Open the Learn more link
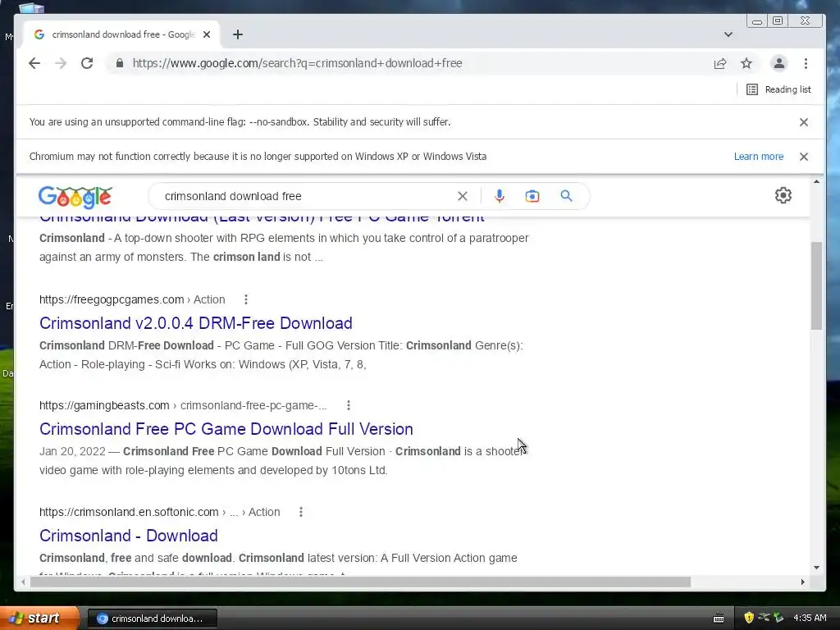Viewport: 840px width, 630px height. click(x=759, y=157)
